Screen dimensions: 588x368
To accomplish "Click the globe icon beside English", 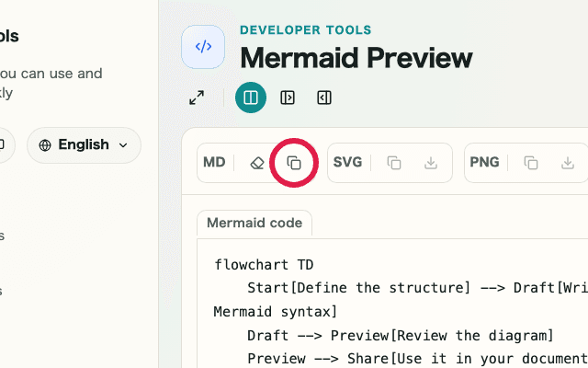I will [x=45, y=145].
